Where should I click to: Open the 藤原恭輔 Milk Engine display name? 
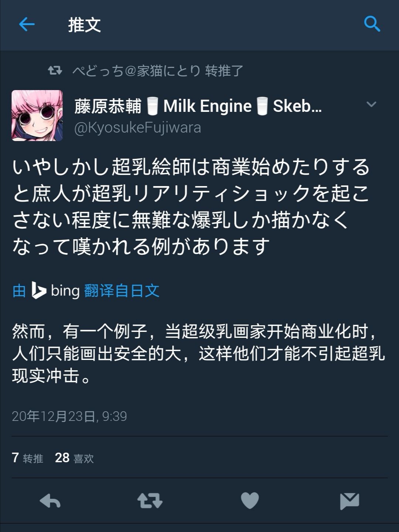[198, 106]
